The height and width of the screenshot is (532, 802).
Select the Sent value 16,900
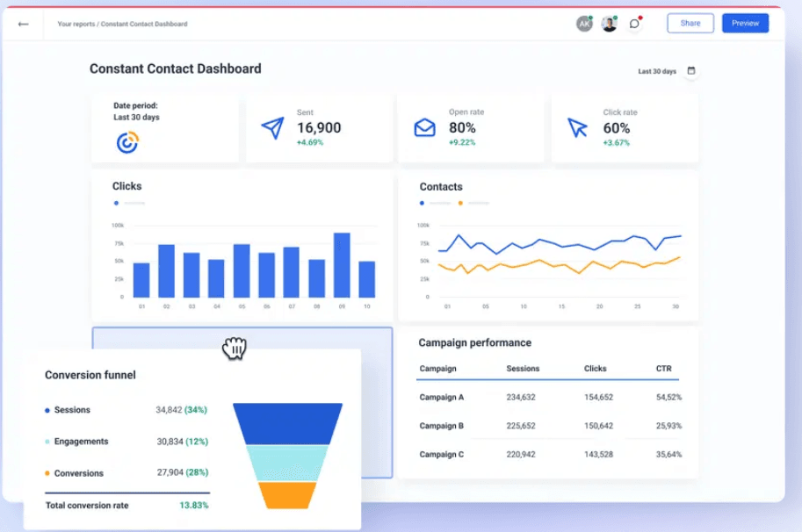[319, 128]
